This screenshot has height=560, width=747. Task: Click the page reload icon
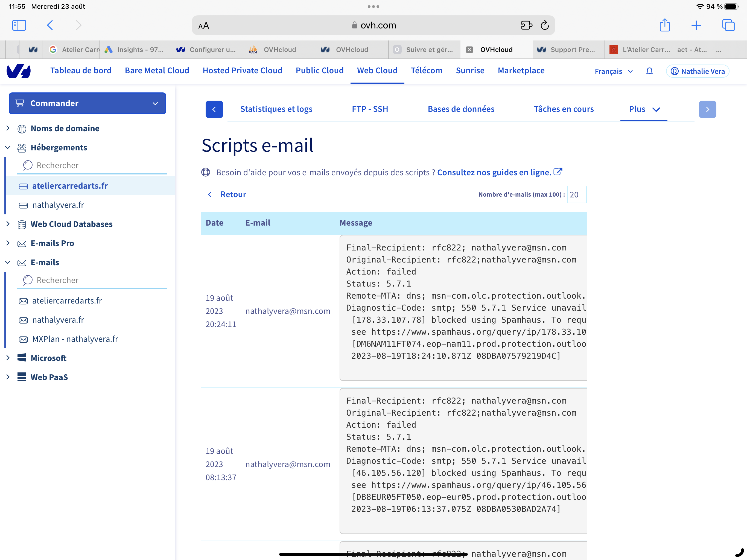[545, 25]
